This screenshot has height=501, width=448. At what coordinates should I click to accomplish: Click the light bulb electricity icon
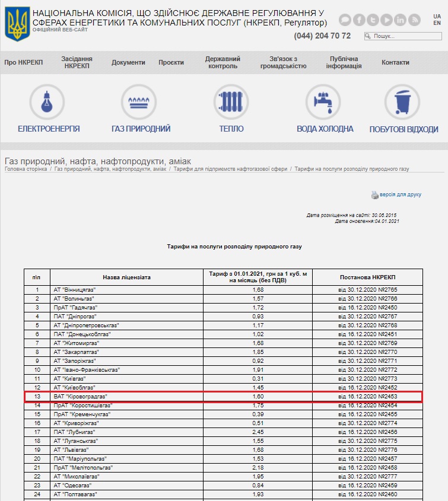[x=47, y=102]
